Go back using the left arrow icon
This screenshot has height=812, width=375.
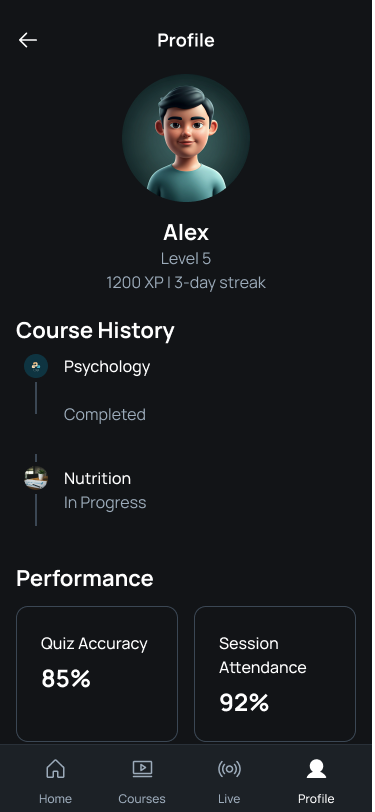27,40
